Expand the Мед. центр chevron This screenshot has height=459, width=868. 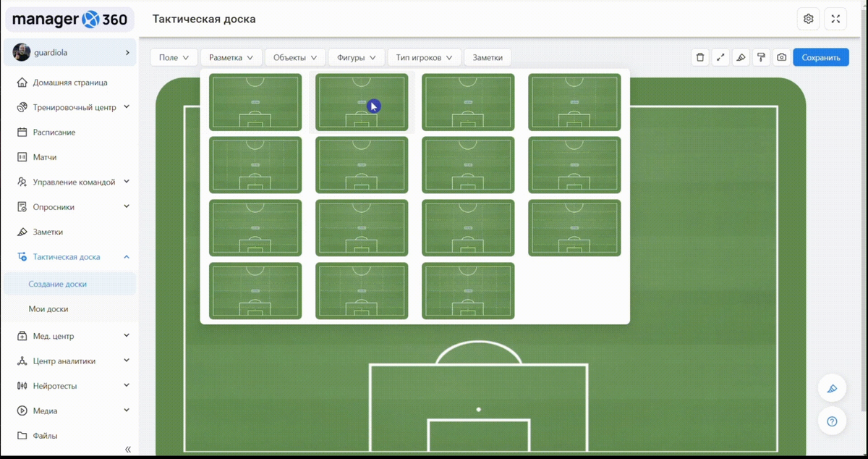point(127,335)
